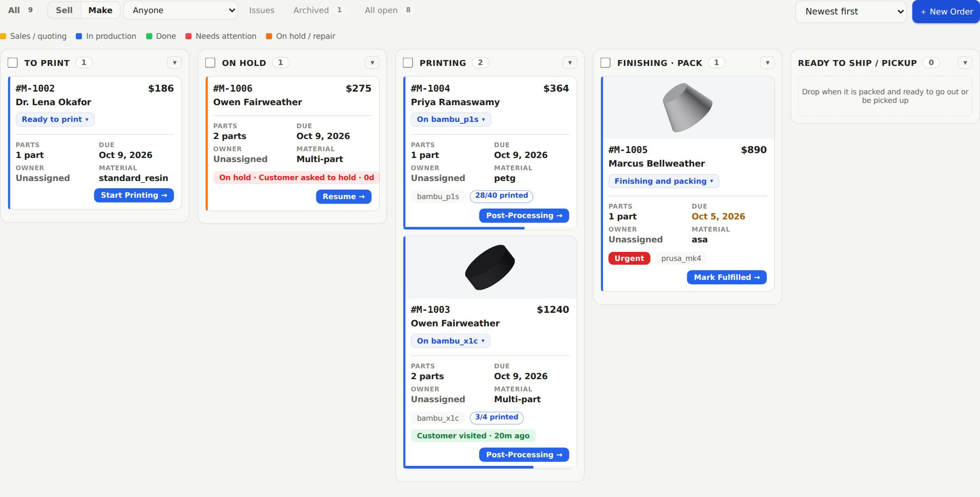Select the Make view tab
Viewport: 980px width, 497px height.
(x=100, y=10)
